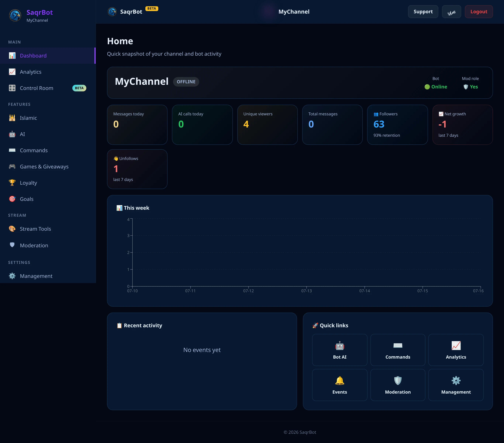This screenshot has height=443, width=504.
Task: Click the green Bot Online status dot
Action: [x=427, y=87]
